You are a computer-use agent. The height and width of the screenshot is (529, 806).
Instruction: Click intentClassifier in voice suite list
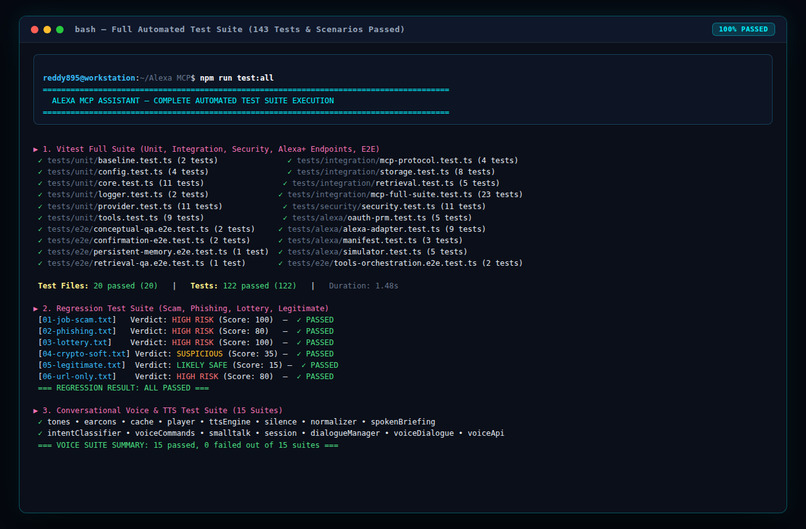84,433
